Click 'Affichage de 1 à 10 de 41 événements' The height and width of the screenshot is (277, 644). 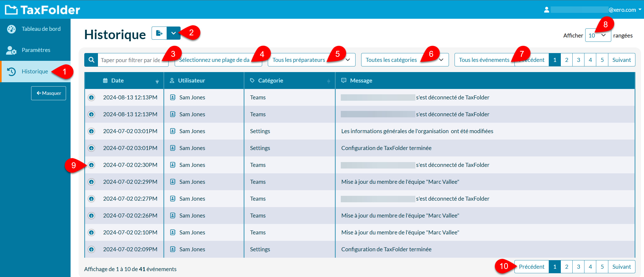[x=130, y=269]
